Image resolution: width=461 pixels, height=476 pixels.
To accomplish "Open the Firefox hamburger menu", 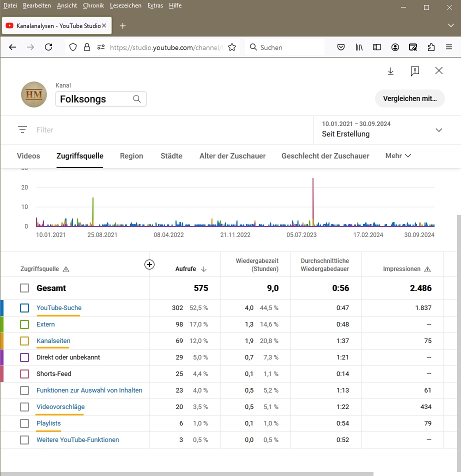I will pyautogui.click(x=449, y=47).
